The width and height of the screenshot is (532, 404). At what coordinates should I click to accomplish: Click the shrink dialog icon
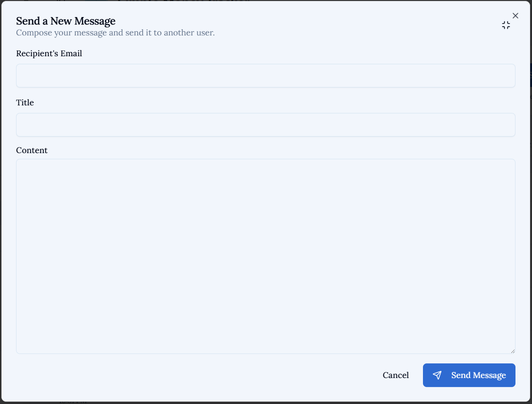click(x=506, y=25)
